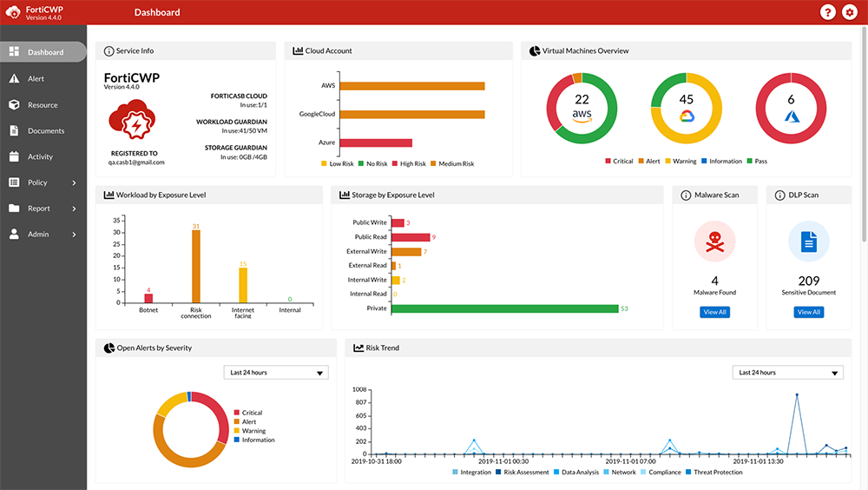
Task: Click the AWS logo inside donut chart
Action: [x=582, y=115]
